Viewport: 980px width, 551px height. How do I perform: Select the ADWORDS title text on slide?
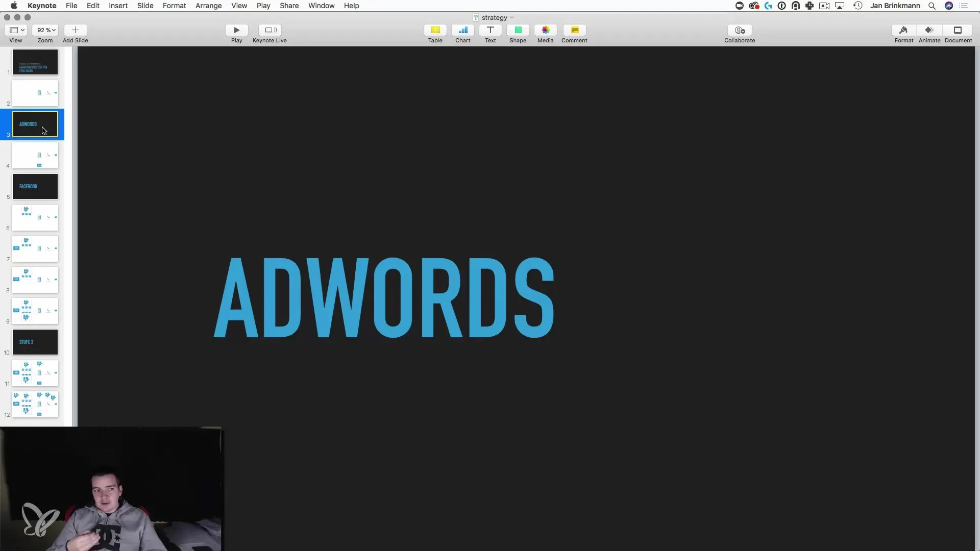click(384, 297)
